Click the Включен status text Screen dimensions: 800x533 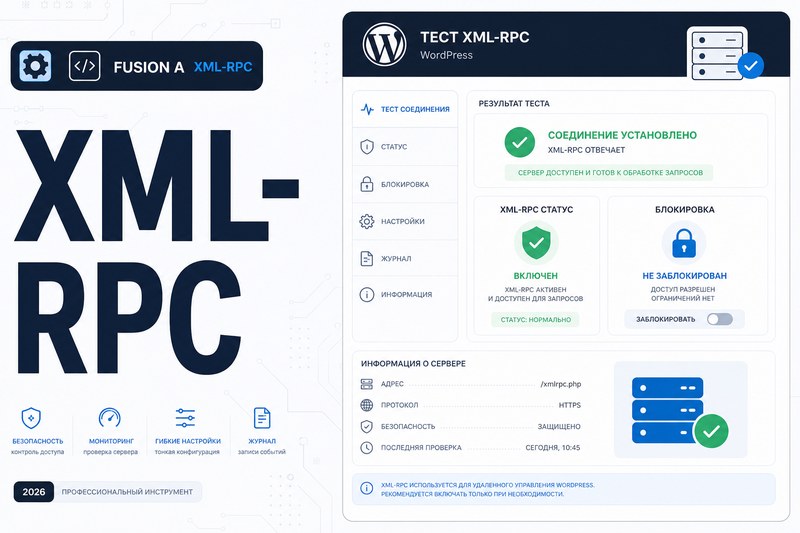coord(536,276)
